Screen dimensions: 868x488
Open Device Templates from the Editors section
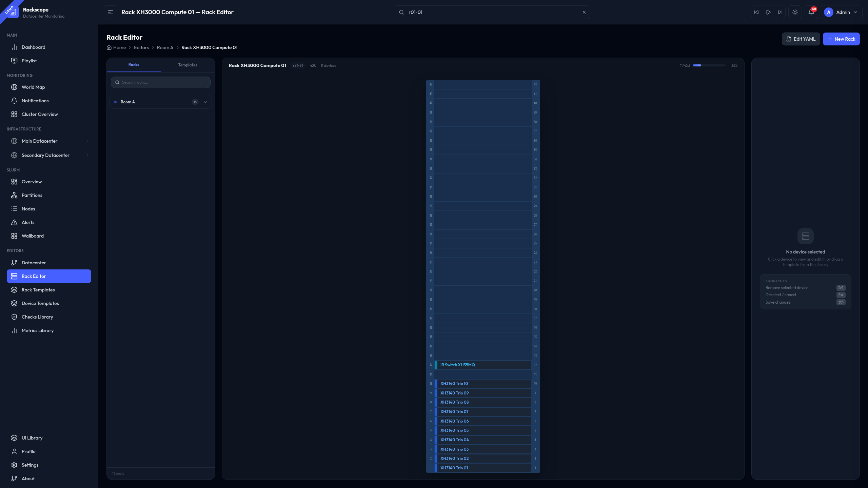point(40,303)
